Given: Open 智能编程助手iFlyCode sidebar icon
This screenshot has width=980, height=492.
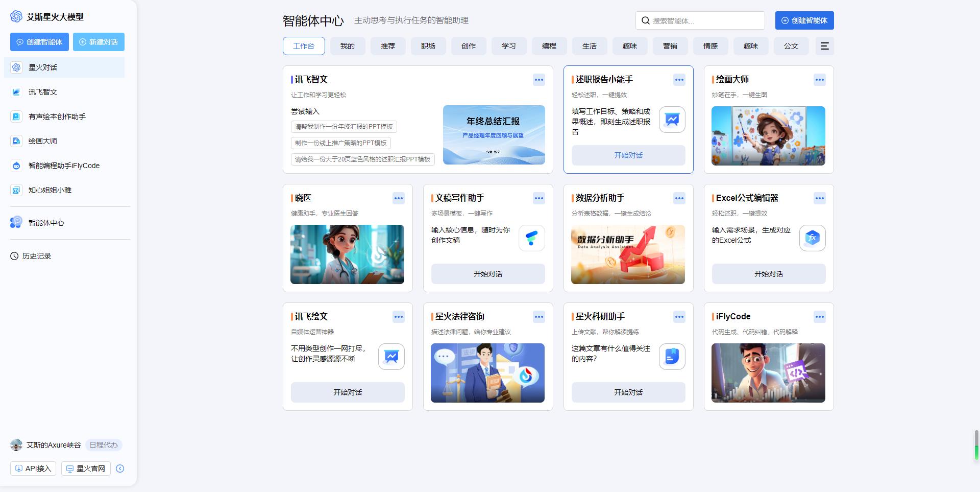Looking at the screenshot, I should click(16, 166).
